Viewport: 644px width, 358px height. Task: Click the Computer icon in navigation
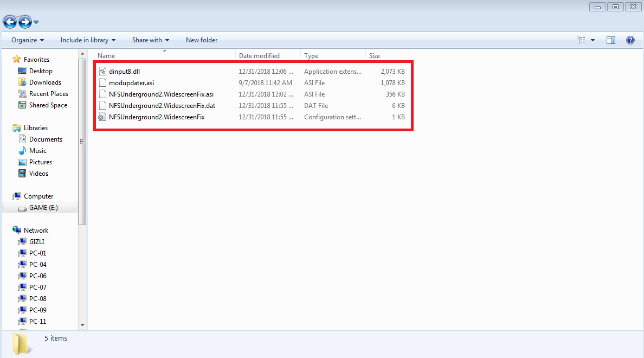tap(16, 196)
